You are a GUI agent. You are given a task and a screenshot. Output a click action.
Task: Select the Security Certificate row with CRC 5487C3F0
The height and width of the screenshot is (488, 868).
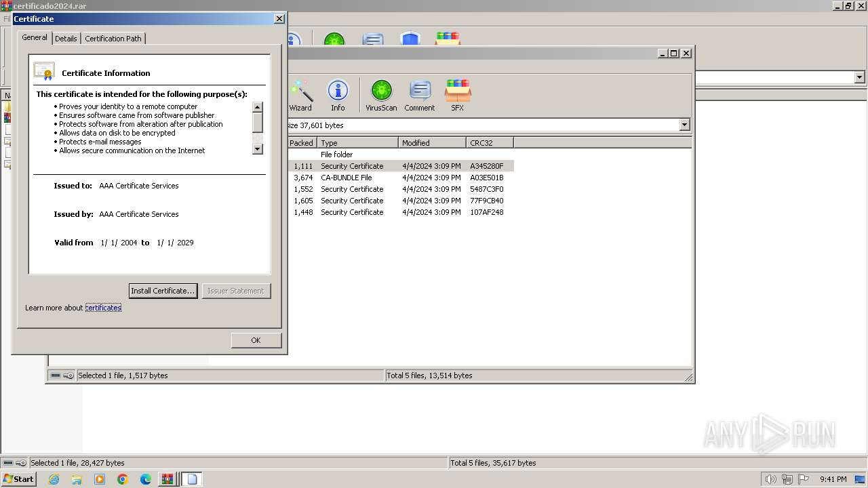pos(400,189)
